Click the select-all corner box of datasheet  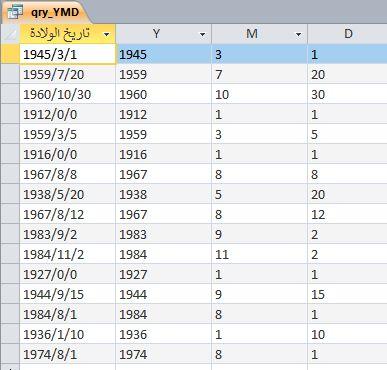[x=10, y=34]
